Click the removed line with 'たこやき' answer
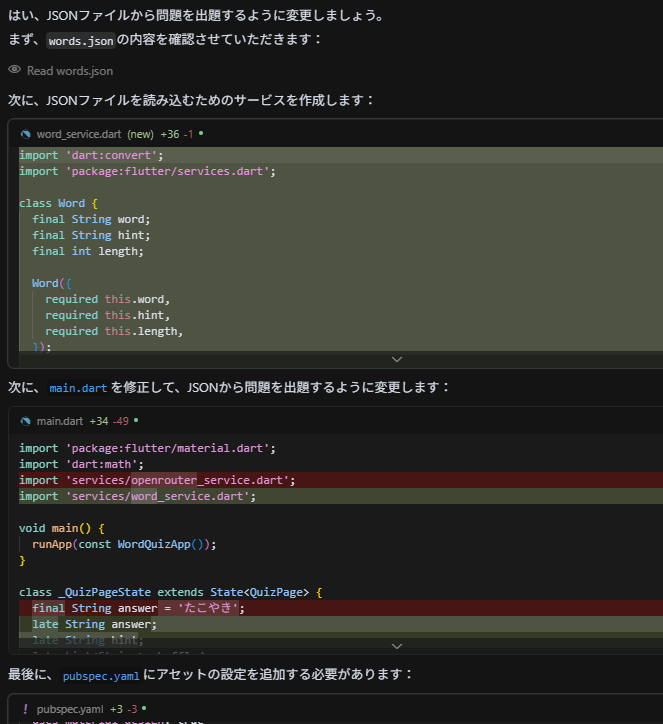The width and height of the screenshot is (663, 724). (x=341, y=608)
